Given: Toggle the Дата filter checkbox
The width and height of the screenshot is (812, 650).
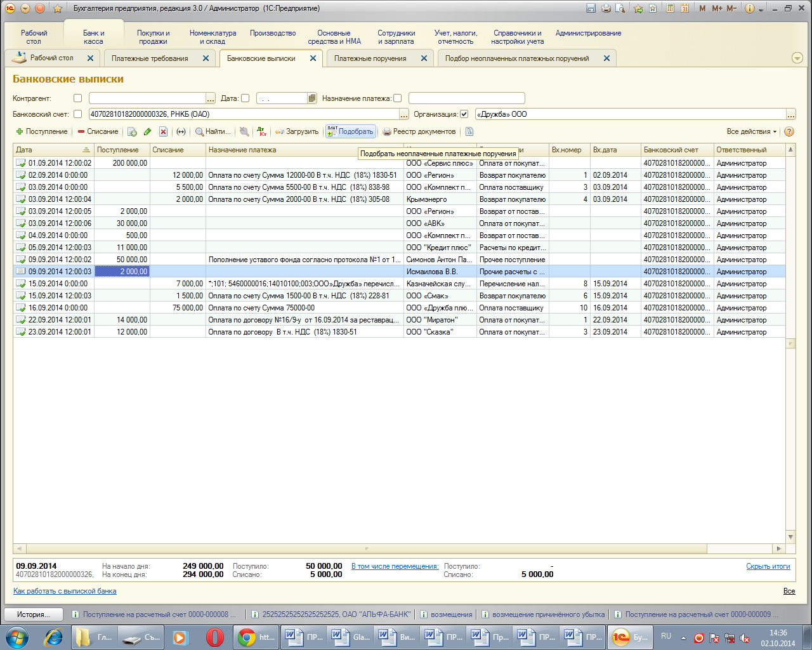Looking at the screenshot, I should coord(245,98).
